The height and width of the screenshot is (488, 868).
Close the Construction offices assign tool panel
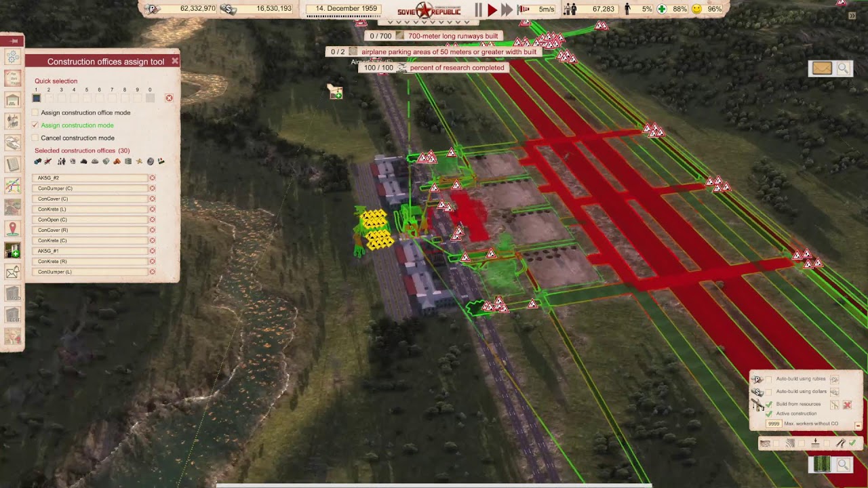coord(175,61)
